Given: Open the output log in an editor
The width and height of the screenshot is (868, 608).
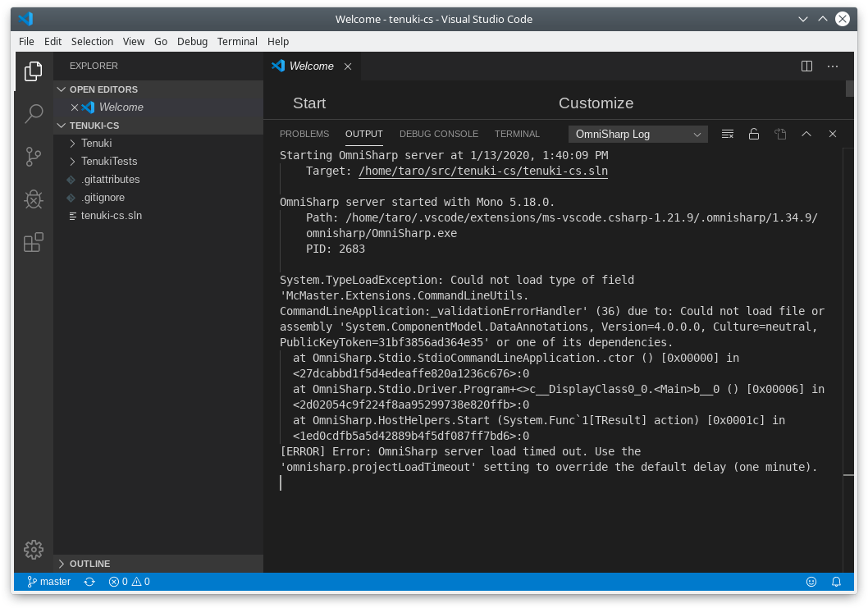Looking at the screenshot, I should click(780, 134).
